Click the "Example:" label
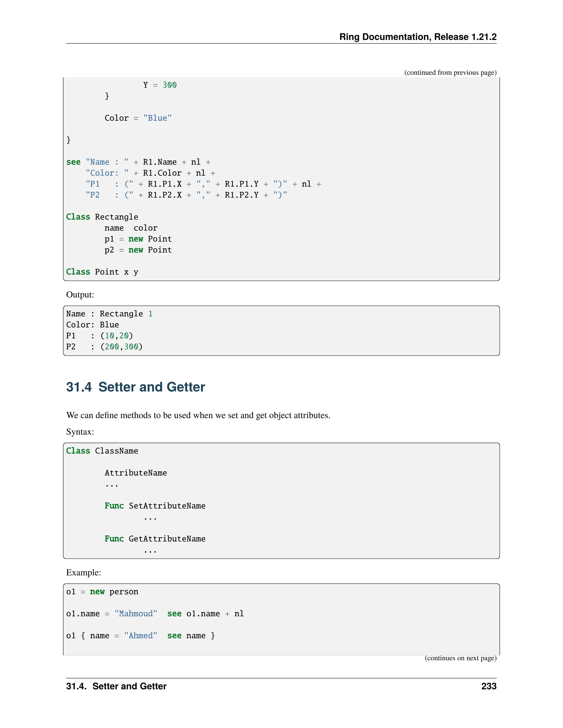The height and width of the screenshot is (728, 563). (83, 572)
